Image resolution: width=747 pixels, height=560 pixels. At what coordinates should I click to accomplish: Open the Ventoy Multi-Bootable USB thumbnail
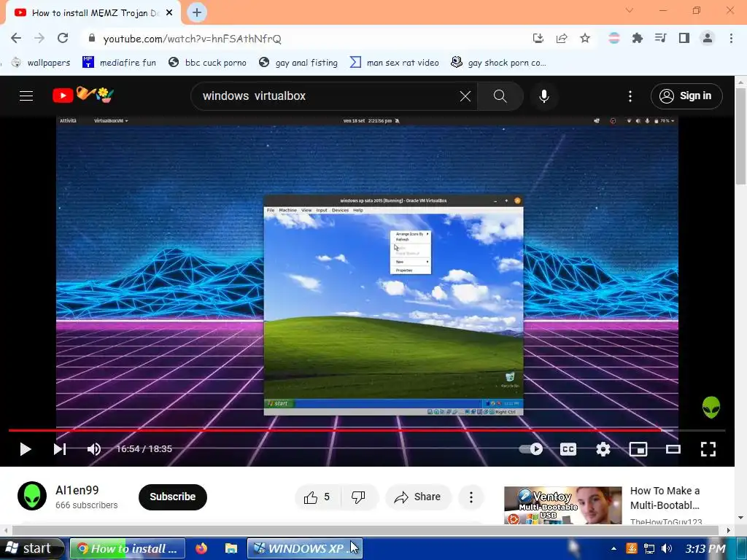click(562, 505)
